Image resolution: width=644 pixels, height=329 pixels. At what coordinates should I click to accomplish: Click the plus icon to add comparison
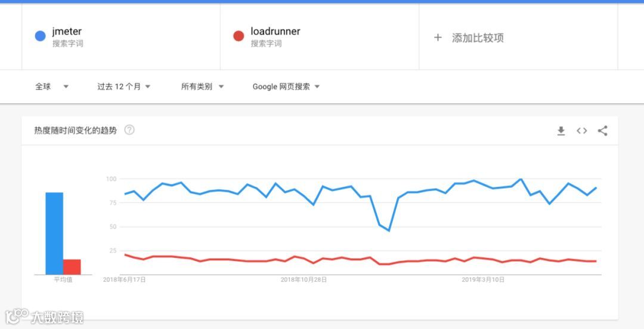point(438,38)
